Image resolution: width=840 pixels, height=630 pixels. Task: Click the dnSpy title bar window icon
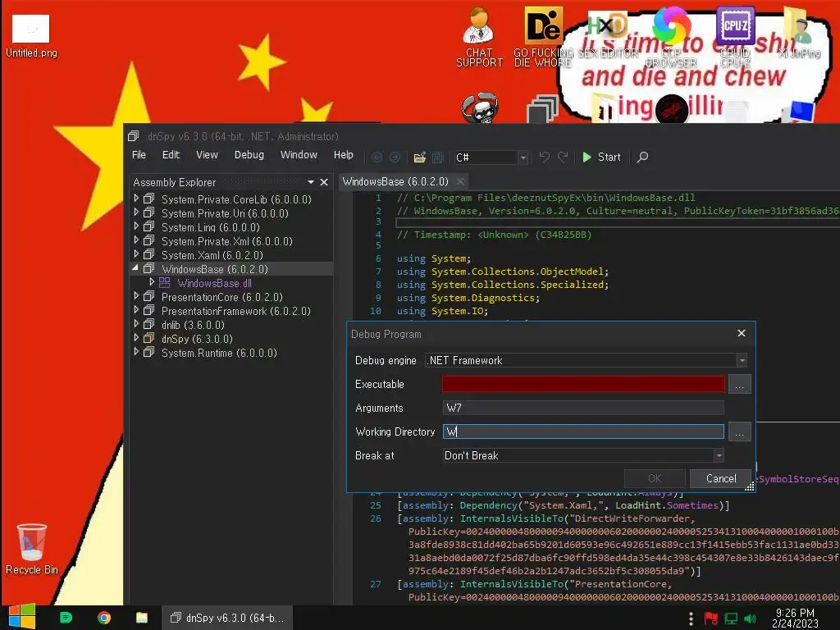(134, 136)
